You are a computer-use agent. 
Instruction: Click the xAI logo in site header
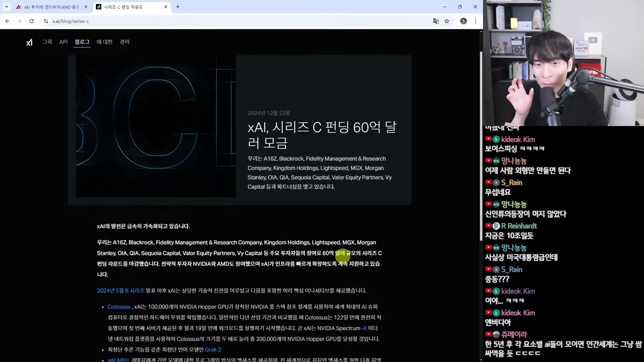[29, 42]
